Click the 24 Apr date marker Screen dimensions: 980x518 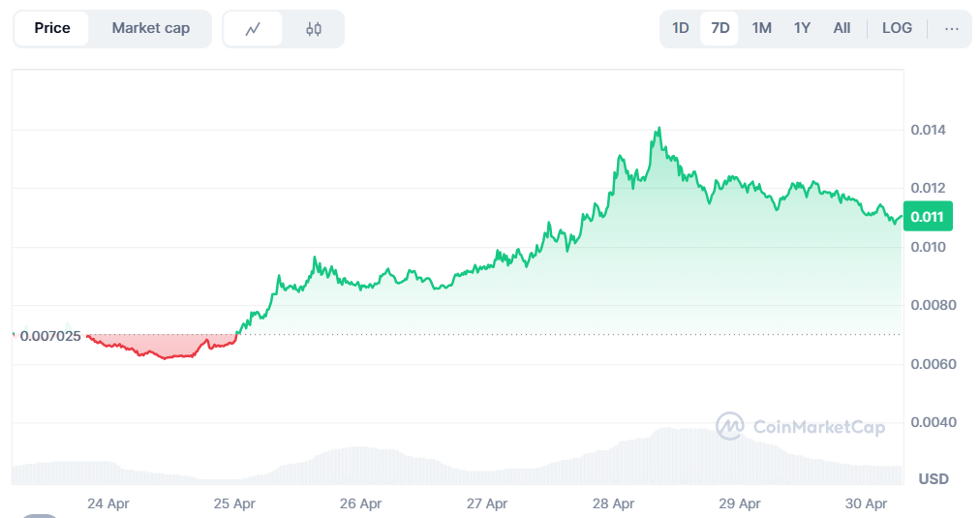108,503
